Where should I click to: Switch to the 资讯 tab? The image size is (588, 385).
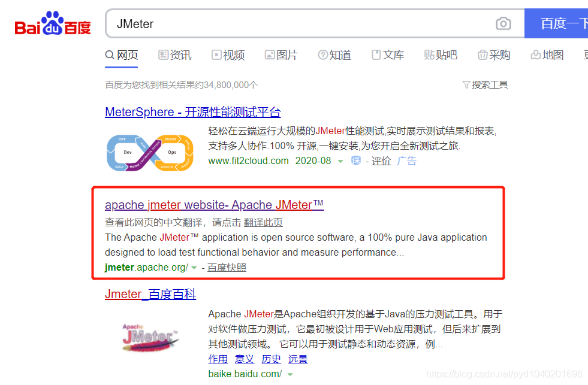point(175,55)
